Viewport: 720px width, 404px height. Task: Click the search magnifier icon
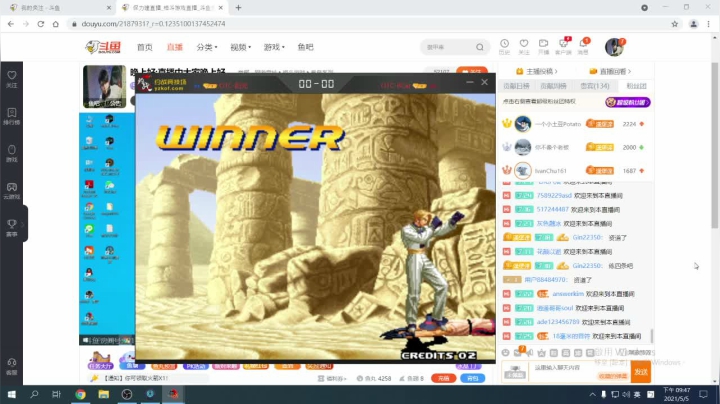point(480,47)
